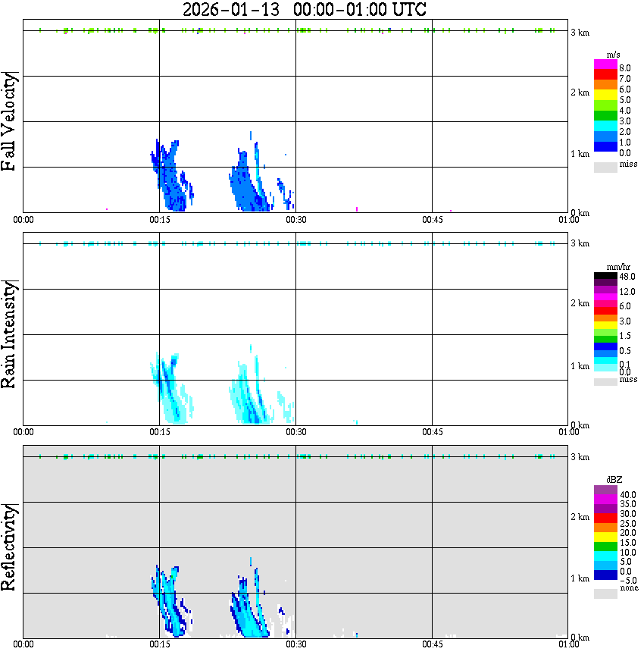Click the 00:15 time label under Reflectivity
Image resolution: width=644 pixels, height=658 pixels.
(159, 644)
